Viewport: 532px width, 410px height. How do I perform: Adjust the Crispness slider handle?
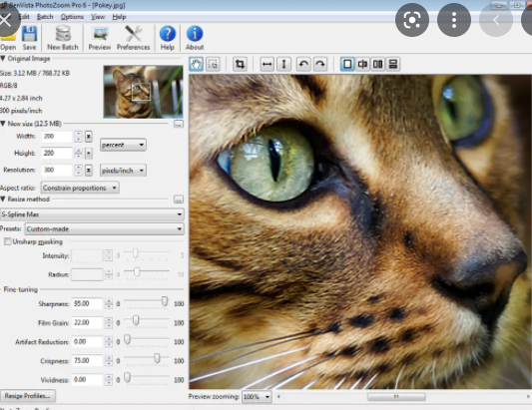click(x=157, y=358)
